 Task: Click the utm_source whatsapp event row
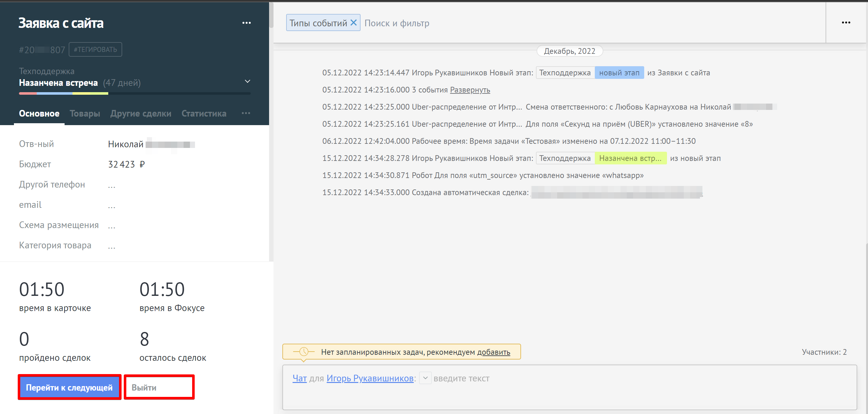point(483,175)
